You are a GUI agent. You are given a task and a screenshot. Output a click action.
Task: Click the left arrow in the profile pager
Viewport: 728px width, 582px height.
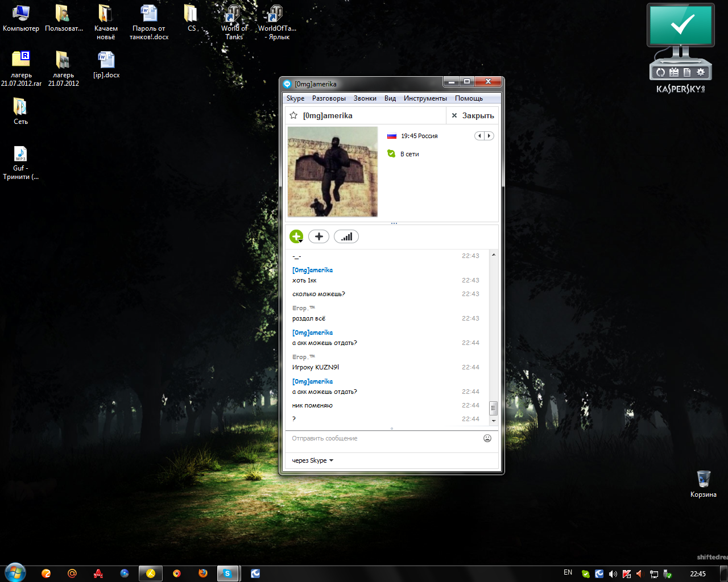[479, 136]
